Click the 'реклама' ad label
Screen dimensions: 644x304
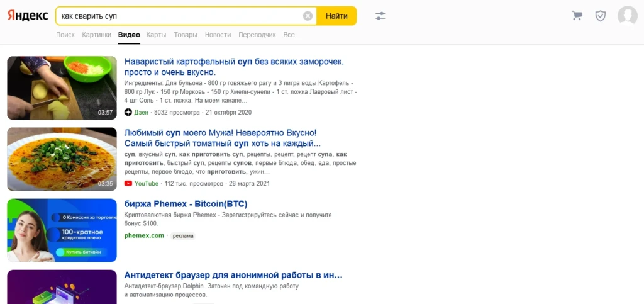tap(183, 236)
